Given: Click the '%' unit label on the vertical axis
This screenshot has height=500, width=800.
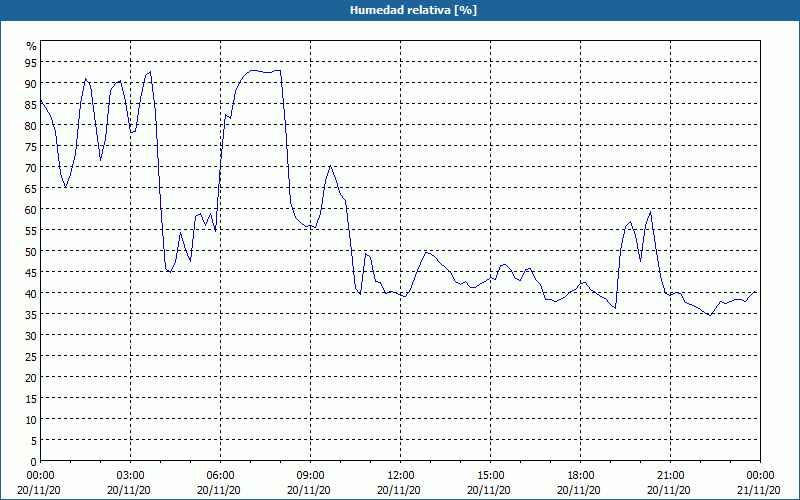Looking at the screenshot, I should [32, 46].
